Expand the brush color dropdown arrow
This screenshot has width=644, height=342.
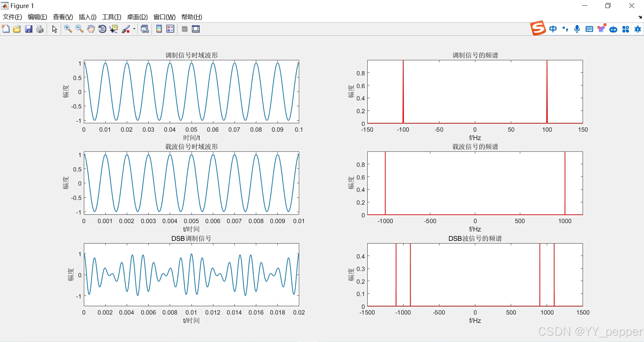click(x=134, y=29)
